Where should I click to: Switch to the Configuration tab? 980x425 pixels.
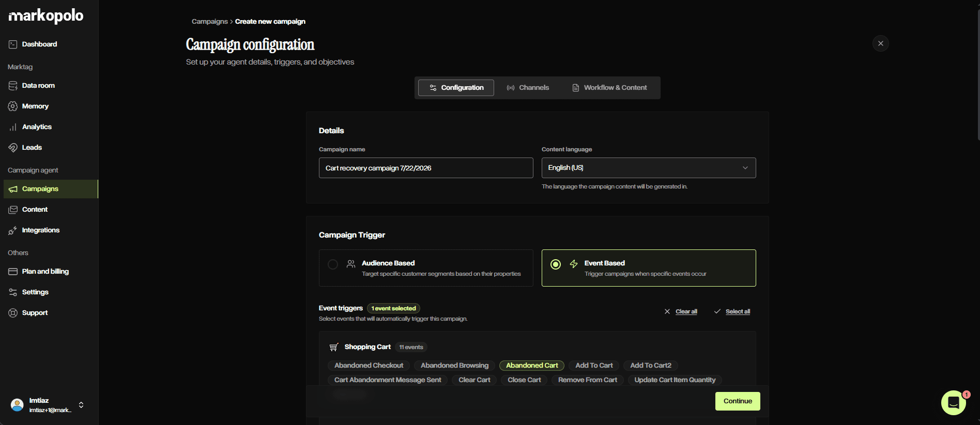(x=456, y=88)
